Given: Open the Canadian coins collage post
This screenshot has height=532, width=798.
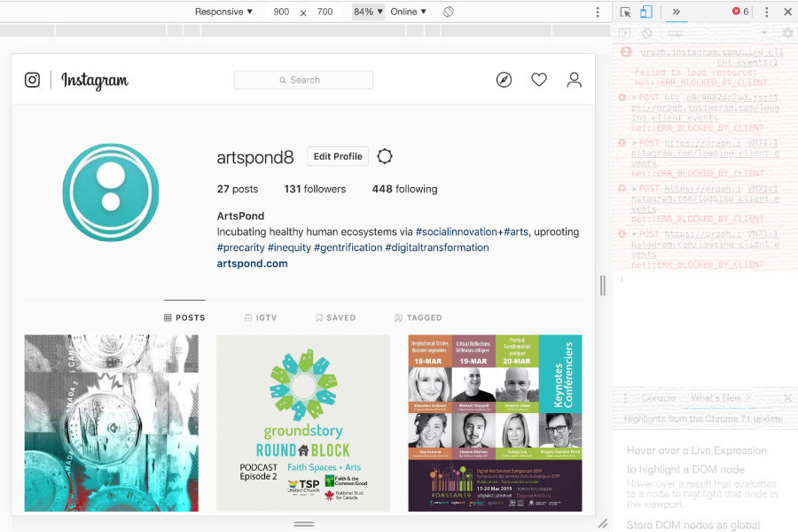Looking at the screenshot, I should click(x=112, y=423).
